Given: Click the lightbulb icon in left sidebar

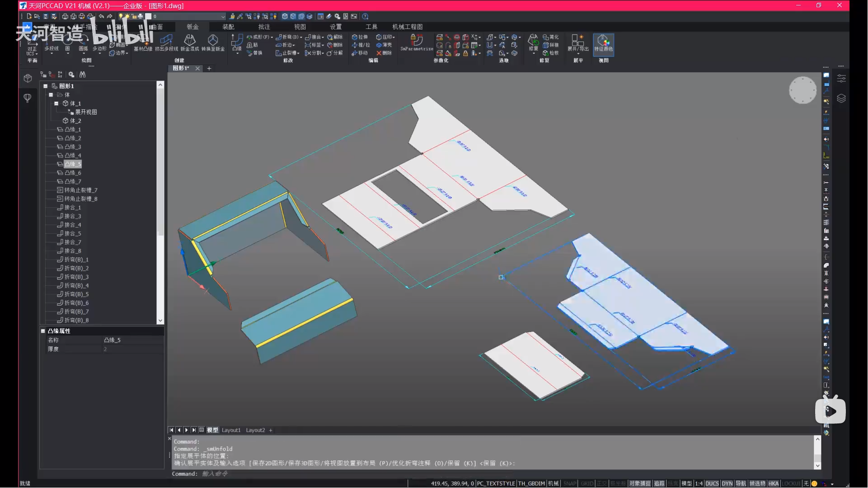Looking at the screenshot, I should (27, 98).
